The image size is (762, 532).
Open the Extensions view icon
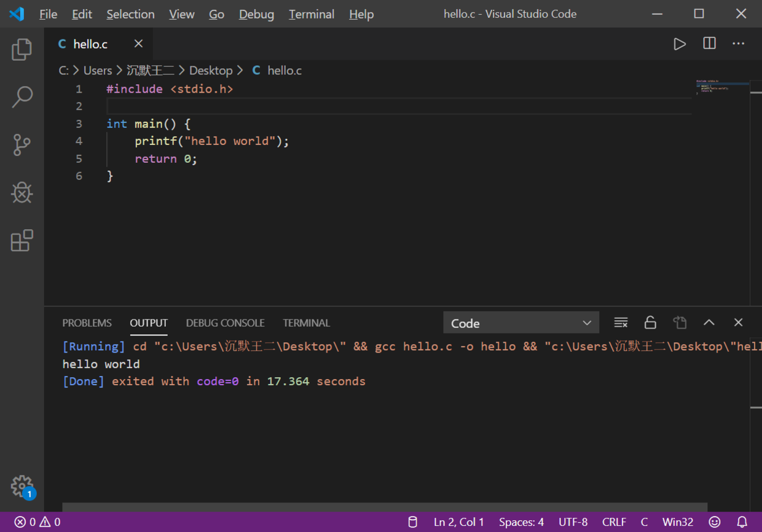(x=22, y=240)
